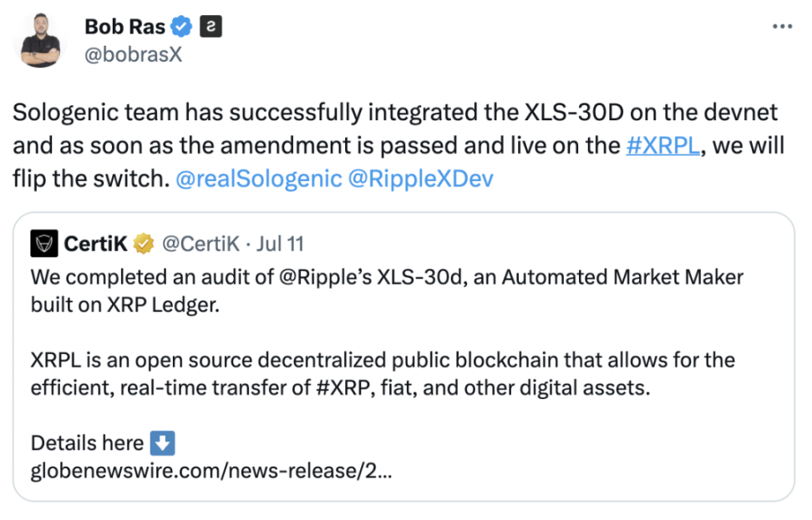Click the gold verified badge next to CertiK

pyautogui.click(x=144, y=244)
